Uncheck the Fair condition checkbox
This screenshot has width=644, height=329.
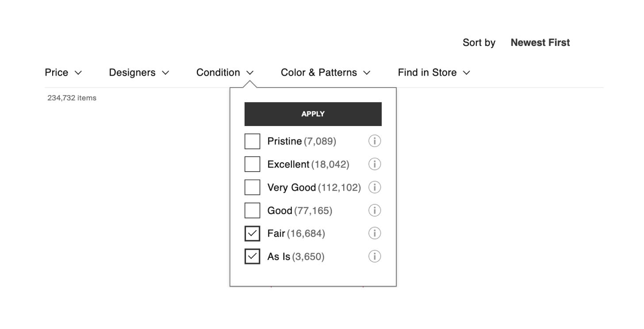point(252,233)
